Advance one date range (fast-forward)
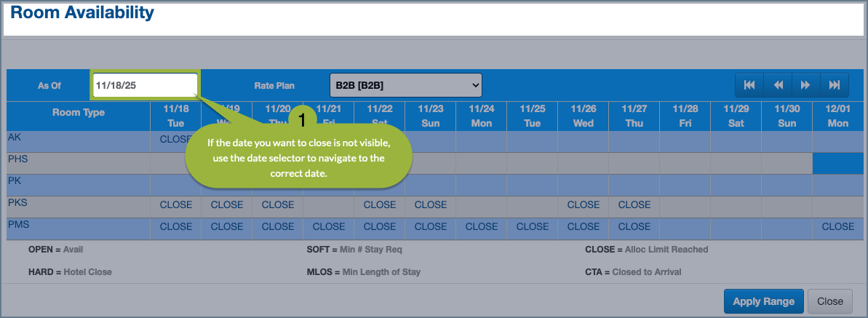Screen dimensions: 868x318 pyautogui.click(x=805, y=85)
